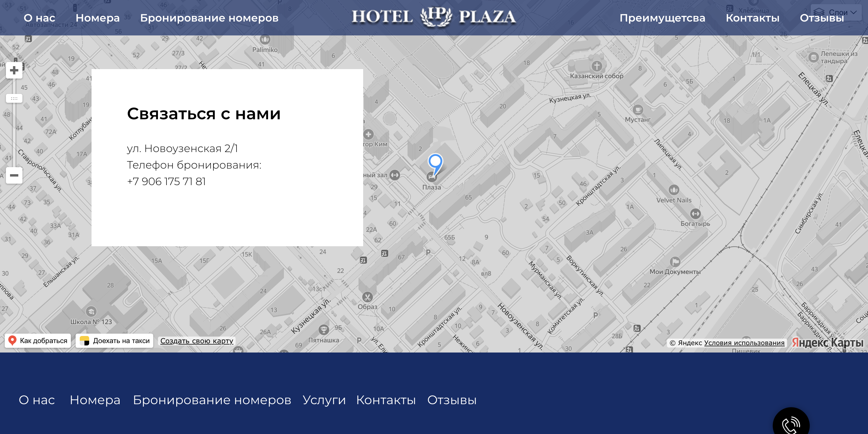
Task: Click the Образ scissors salon icon
Action: pos(367,297)
